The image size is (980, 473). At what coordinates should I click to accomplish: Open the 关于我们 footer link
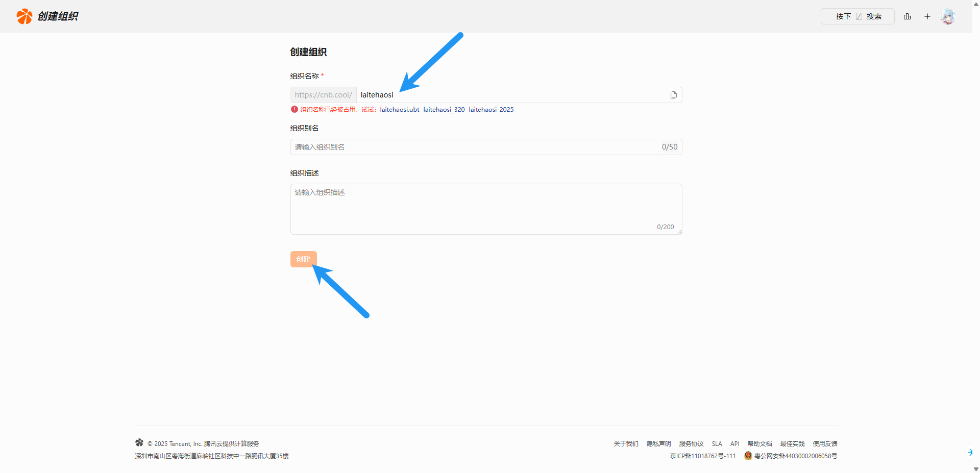[x=626, y=444]
